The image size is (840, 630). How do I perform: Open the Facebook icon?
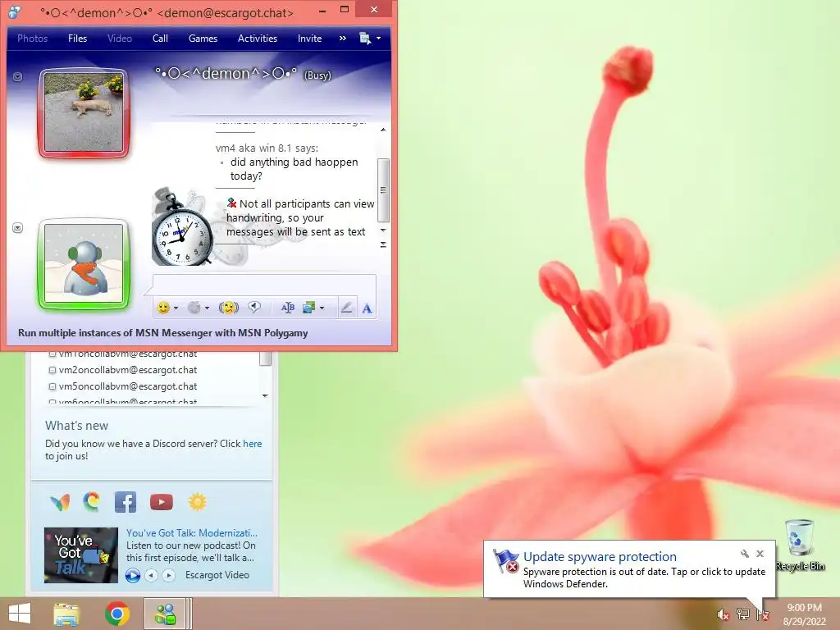[x=126, y=502]
